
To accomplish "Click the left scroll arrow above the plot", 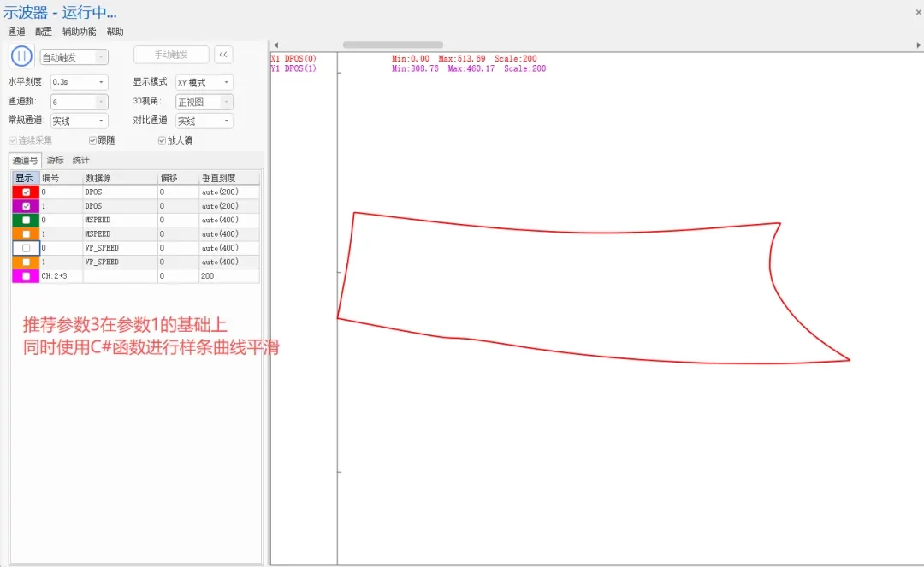I will click(x=275, y=44).
